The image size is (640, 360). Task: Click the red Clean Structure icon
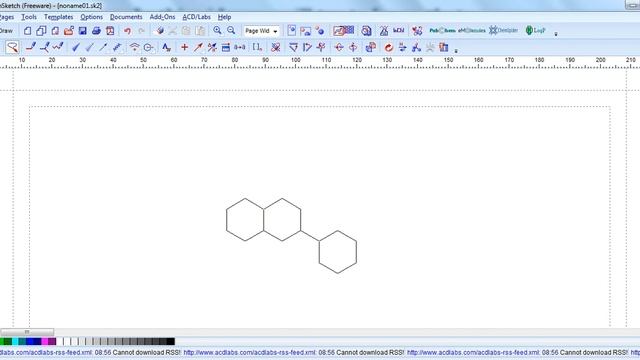pos(389,47)
